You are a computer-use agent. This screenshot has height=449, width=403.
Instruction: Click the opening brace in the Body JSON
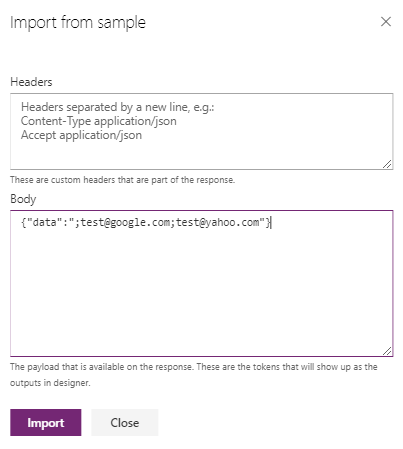pos(24,222)
